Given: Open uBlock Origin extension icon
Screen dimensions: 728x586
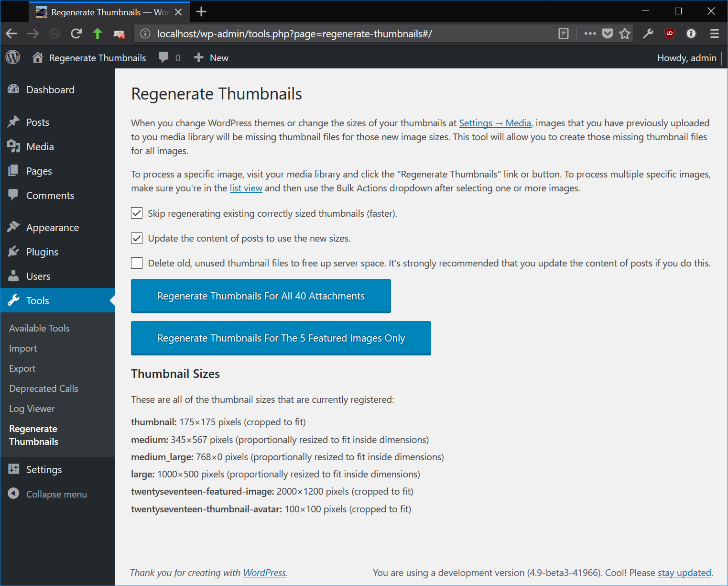Looking at the screenshot, I should tap(670, 33).
